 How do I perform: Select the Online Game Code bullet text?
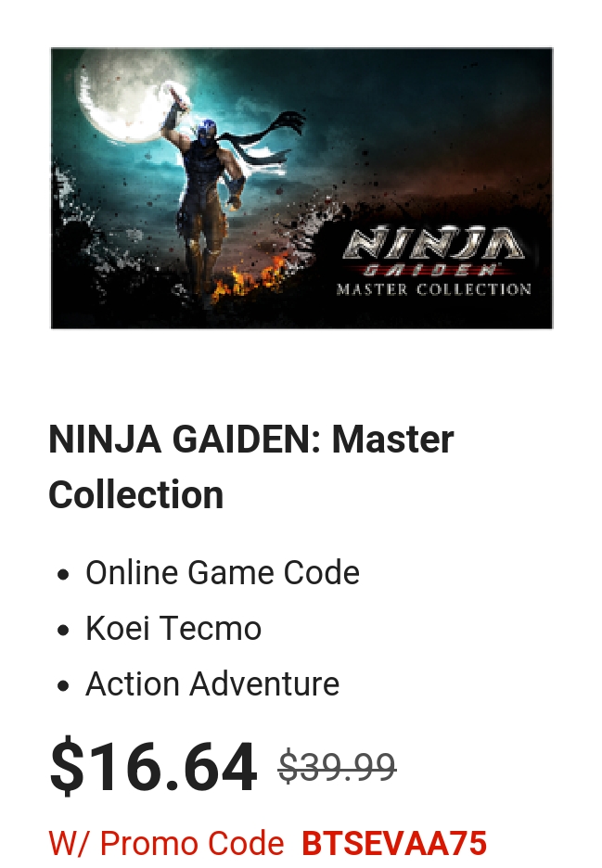(x=222, y=572)
